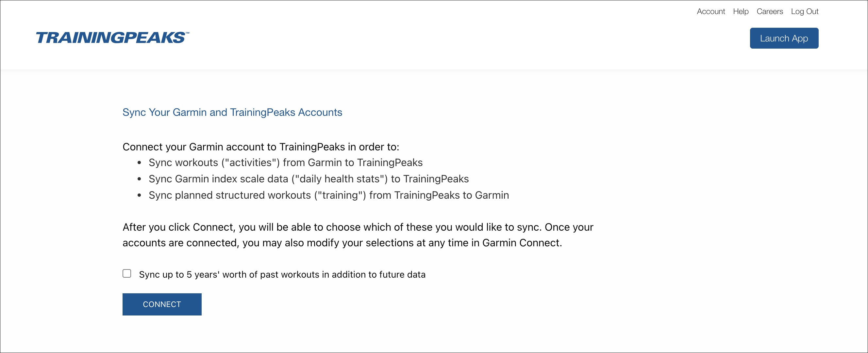Click the Sync workouts activities bullet text
The height and width of the screenshot is (353, 868).
tap(285, 162)
